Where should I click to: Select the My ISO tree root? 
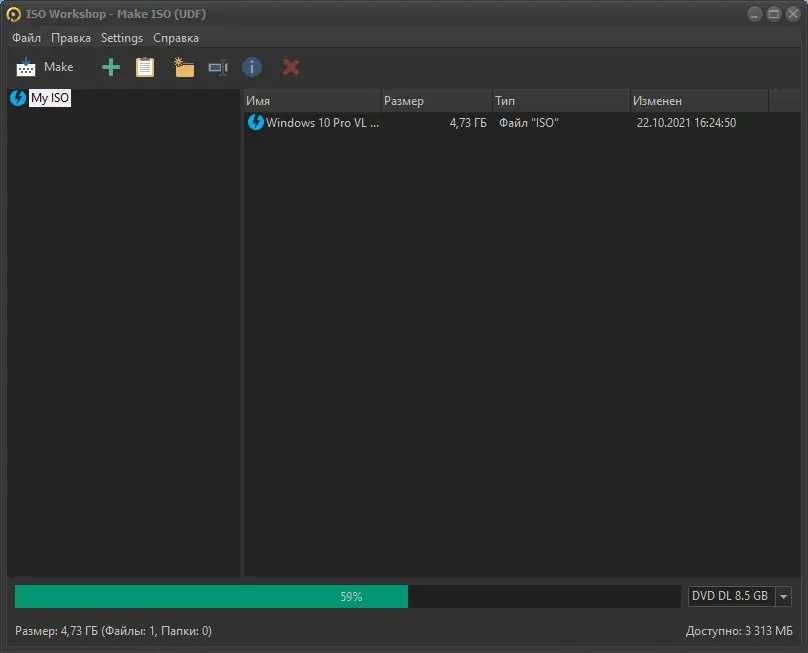[x=50, y=98]
